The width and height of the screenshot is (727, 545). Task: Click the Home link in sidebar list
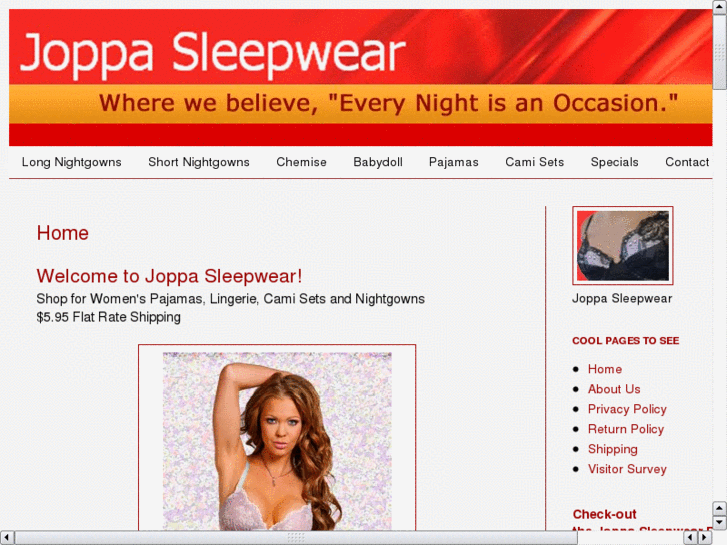[x=605, y=369]
